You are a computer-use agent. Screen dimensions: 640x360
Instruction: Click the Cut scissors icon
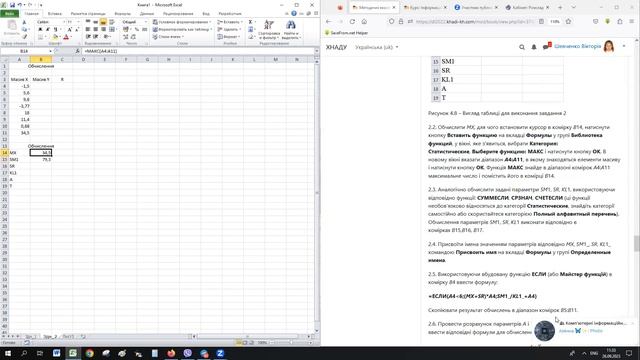(x=24, y=22)
